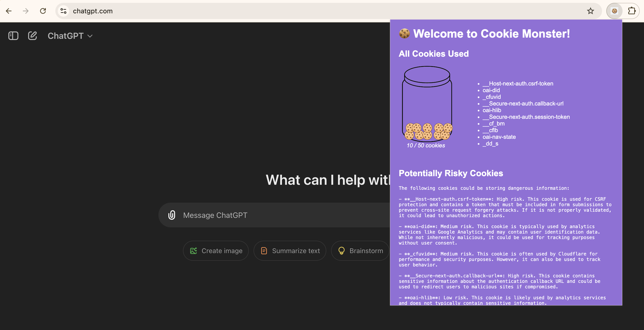Reload the chatgpt.com page
The image size is (644, 330).
pos(43,11)
